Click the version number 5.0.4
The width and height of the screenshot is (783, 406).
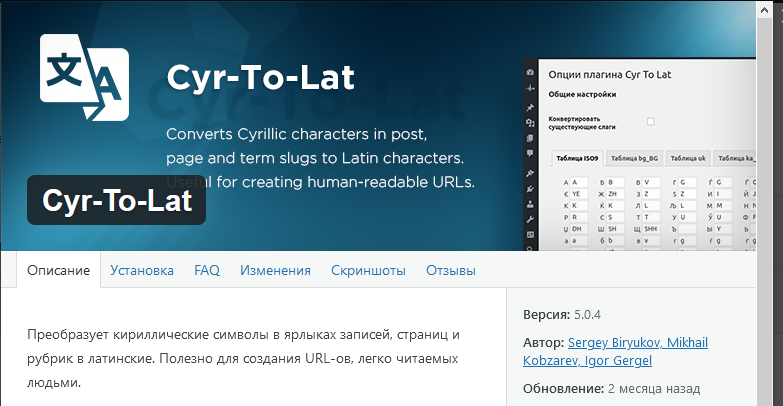(x=587, y=315)
